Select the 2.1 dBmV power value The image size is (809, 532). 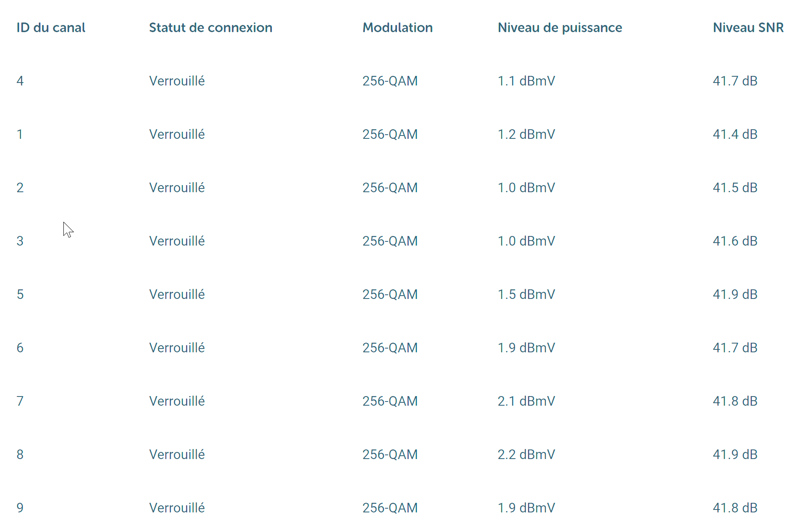(526, 401)
